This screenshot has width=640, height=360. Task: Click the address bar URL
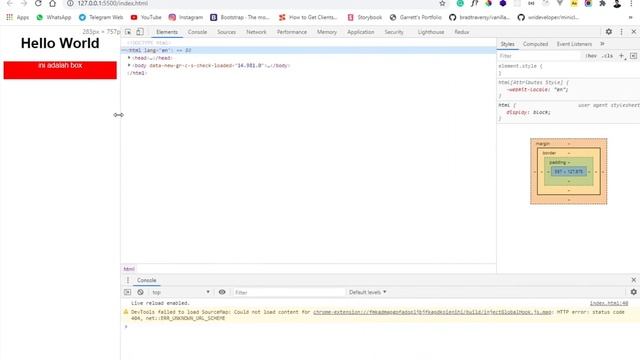pos(113,3)
